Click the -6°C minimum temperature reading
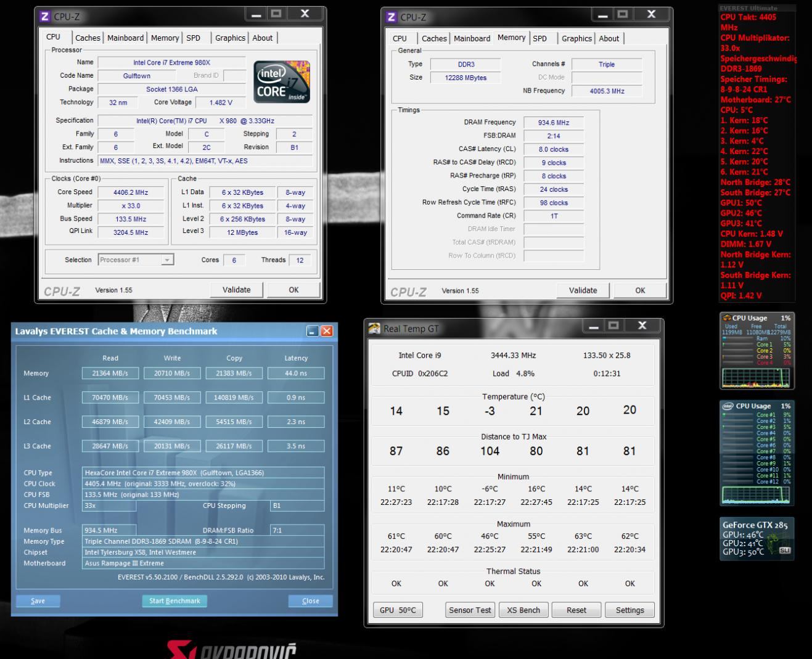Screen dimensions: 812x659 pos(490,489)
